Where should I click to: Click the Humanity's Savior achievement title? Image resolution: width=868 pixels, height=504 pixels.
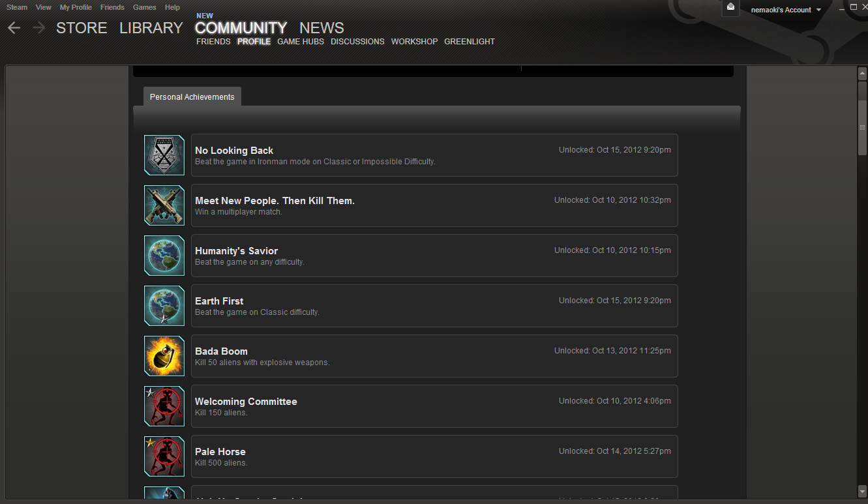pyautogui.click(x=236, y=251)
